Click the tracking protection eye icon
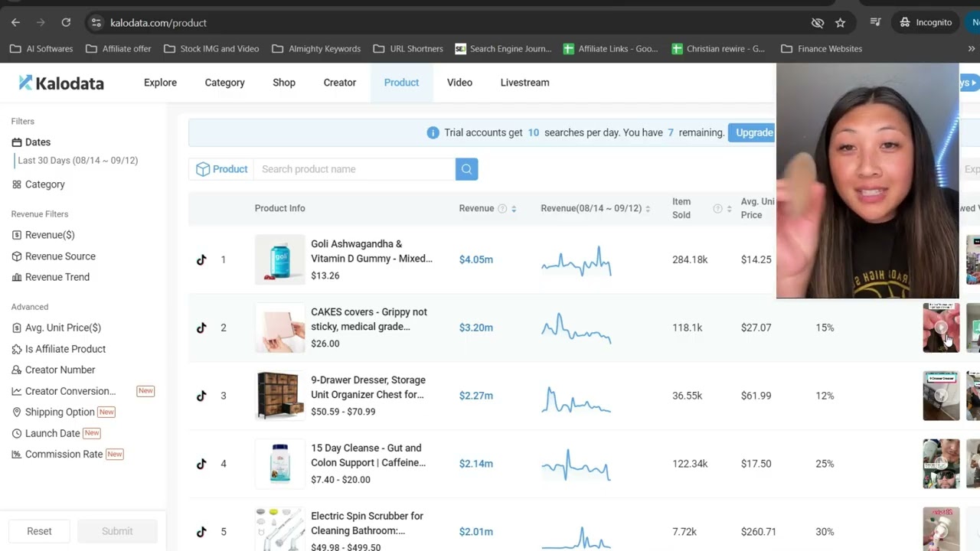Image resolution: width=980 pixels, height=551 pixels. [x=818, y=22]
